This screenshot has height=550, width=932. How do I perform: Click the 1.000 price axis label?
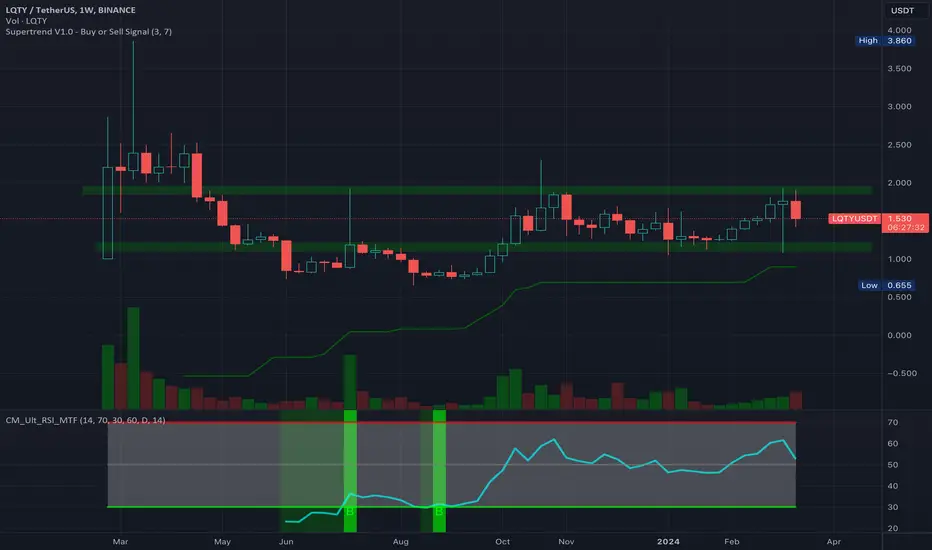[899, 259]
